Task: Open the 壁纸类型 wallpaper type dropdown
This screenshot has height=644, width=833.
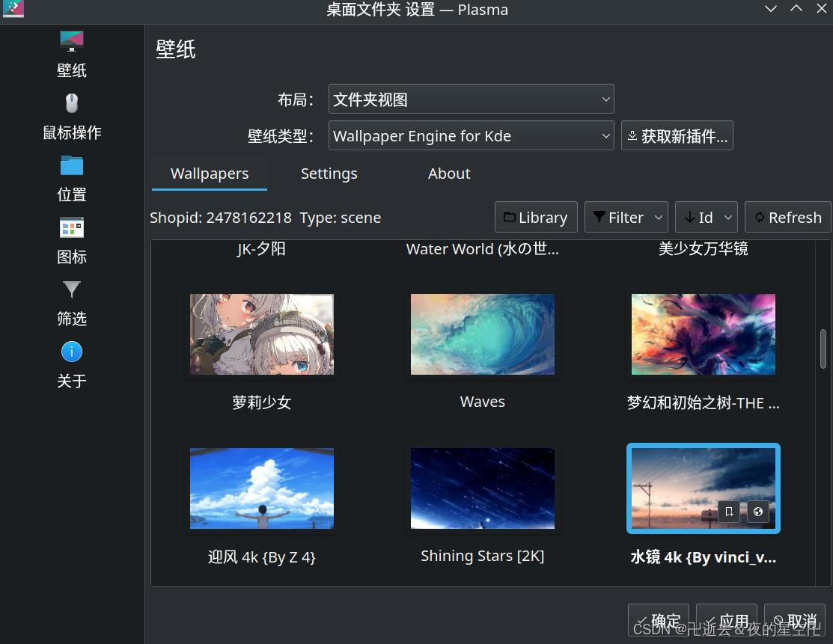Action: 471,135
